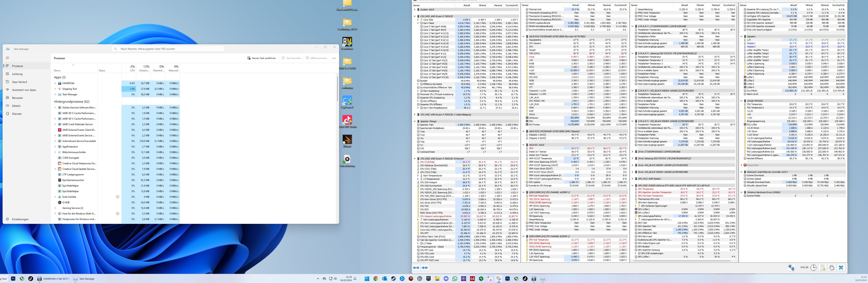Click the HWiNFO reset clock icon

[813, 267]
